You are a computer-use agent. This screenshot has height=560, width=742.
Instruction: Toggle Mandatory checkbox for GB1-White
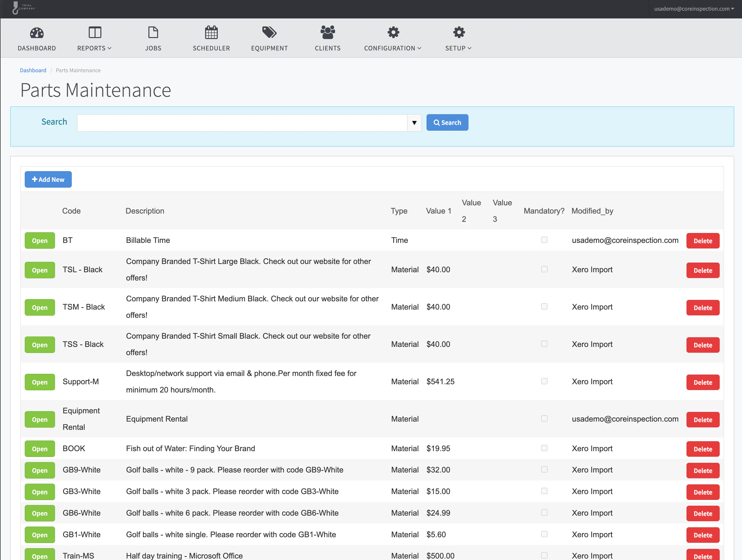(544, 534)
